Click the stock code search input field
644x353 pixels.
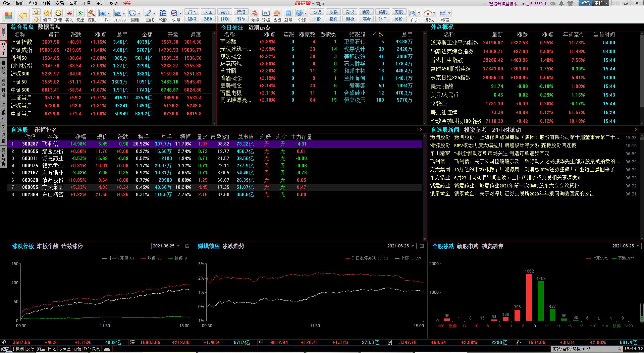point(584,349)
